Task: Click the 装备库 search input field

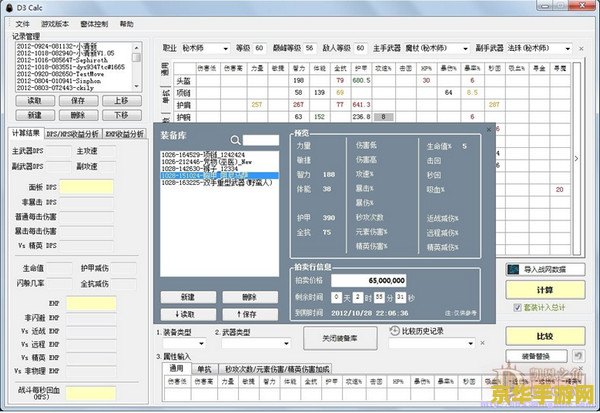Action: coord(261,140)
